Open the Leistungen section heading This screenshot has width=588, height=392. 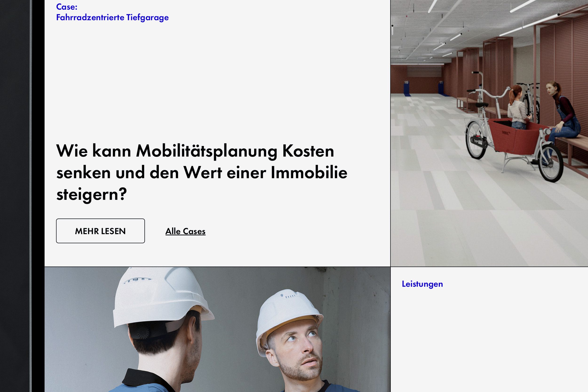(x=422, y=284)
